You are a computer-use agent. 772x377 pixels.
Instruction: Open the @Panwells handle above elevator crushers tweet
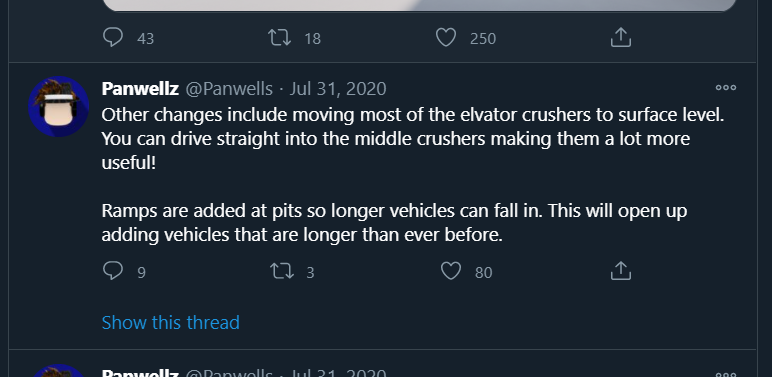(x=229, y=89)
